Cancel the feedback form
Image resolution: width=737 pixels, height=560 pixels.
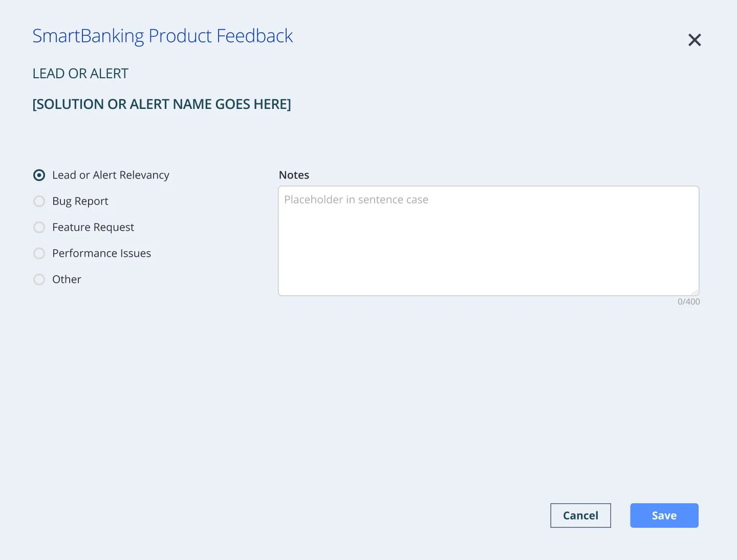pos(580,516)
